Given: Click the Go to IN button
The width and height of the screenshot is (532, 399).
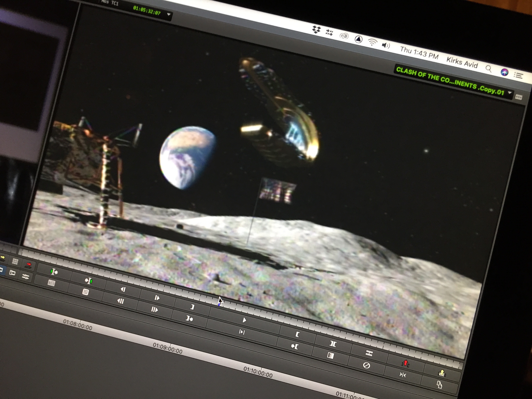Looking at the screenshot, I should coord(295,346).
